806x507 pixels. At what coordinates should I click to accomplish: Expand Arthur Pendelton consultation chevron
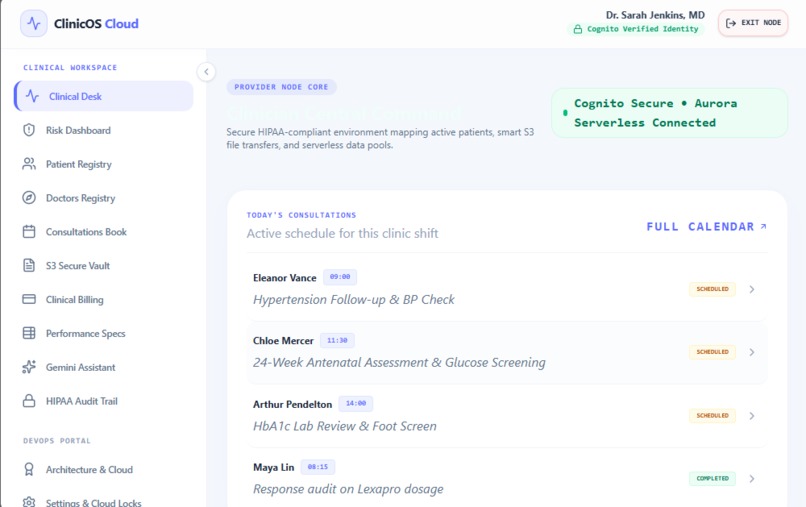(x=752, y=416)
